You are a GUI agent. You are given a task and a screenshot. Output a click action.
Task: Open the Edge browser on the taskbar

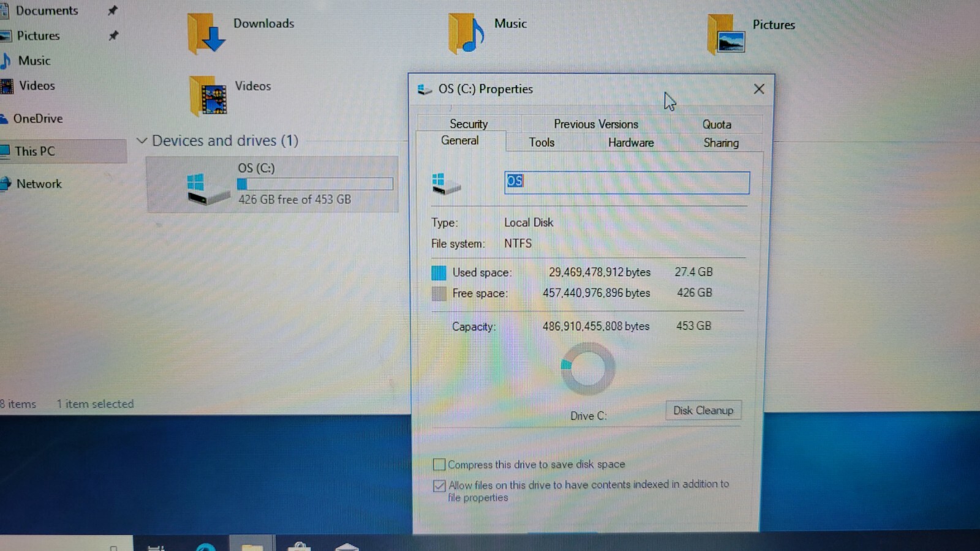206,546
